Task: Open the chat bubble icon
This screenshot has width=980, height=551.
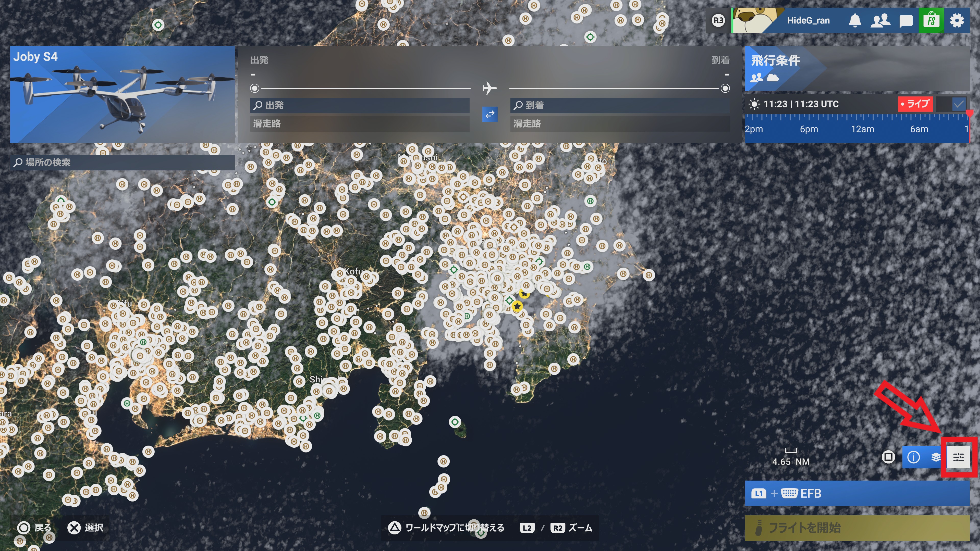Action: tap(906, 21)
